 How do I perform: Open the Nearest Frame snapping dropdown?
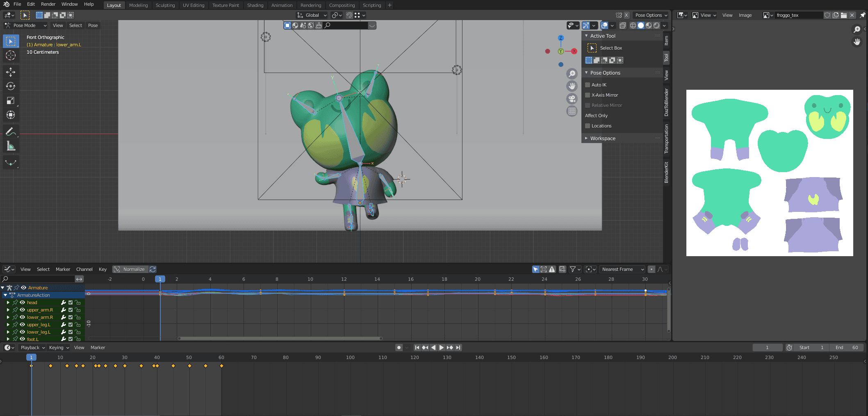[622, 269]
